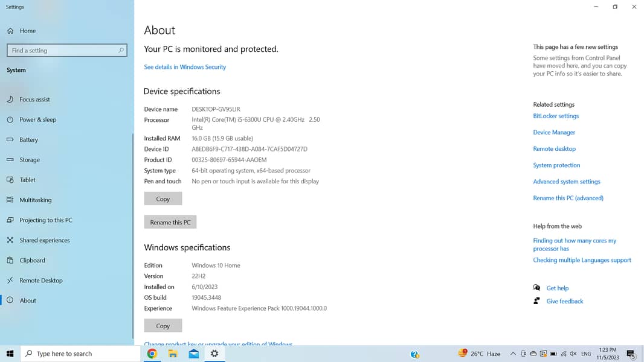This screenshot has height=362, width=644.
Task: Open the Device Manager link
Action: [554, 132]
